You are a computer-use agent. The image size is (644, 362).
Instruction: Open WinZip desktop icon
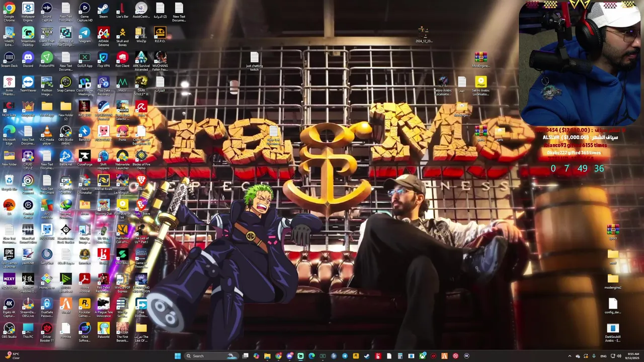pyautogui.click(x=141, y=36)
